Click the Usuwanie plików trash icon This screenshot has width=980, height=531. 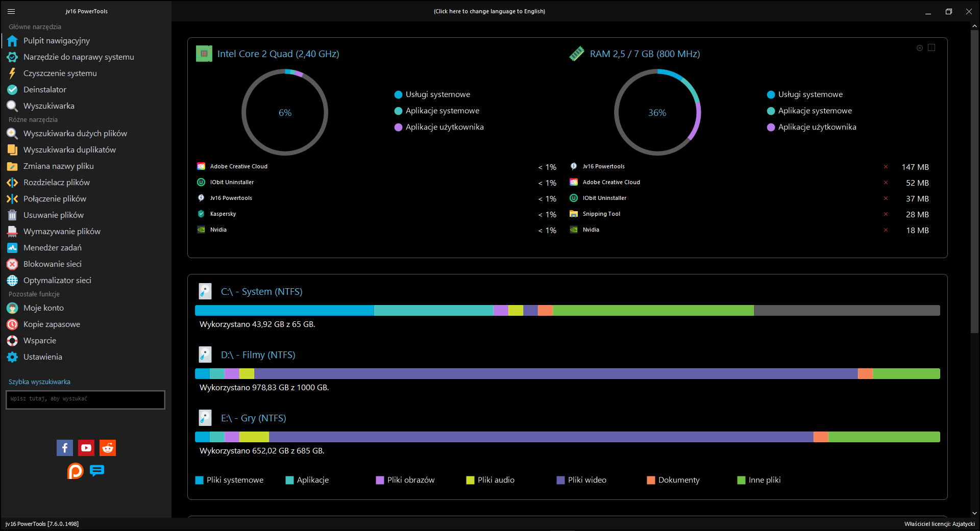pyautogui.click(x=12, y=215)
